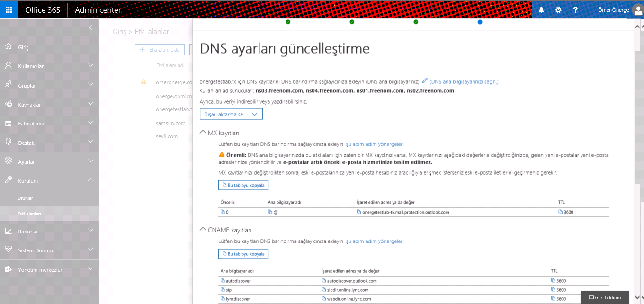Screen dimensions: 644x304
Task: Open settings gear icon in header
Action: [558, 9]
